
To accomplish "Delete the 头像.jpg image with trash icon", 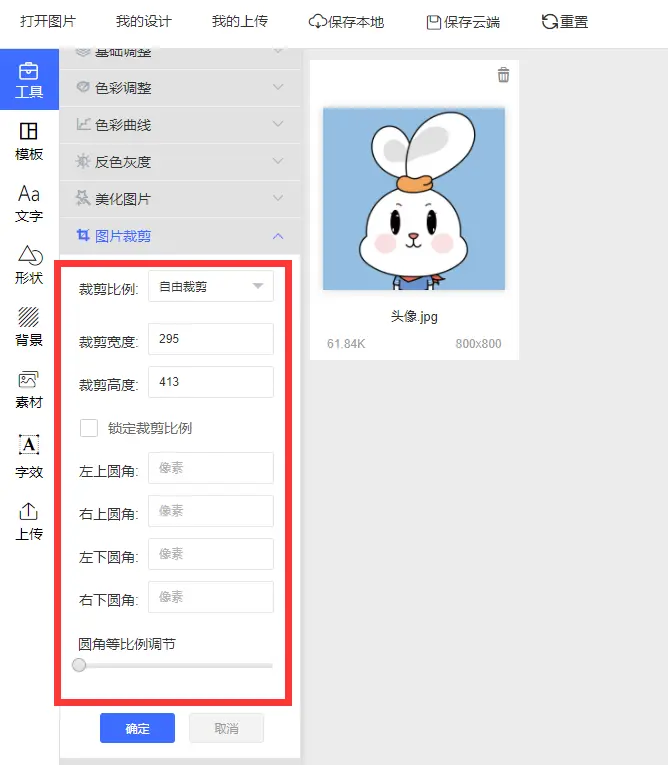I will 503,75.
